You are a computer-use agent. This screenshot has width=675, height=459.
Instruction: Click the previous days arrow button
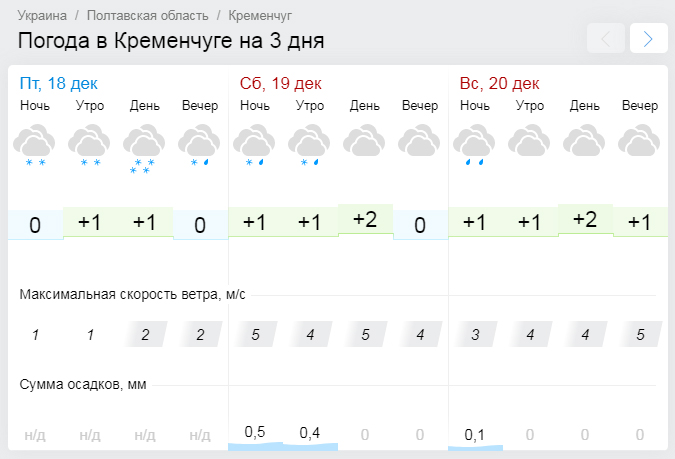(x=606, y=39)
